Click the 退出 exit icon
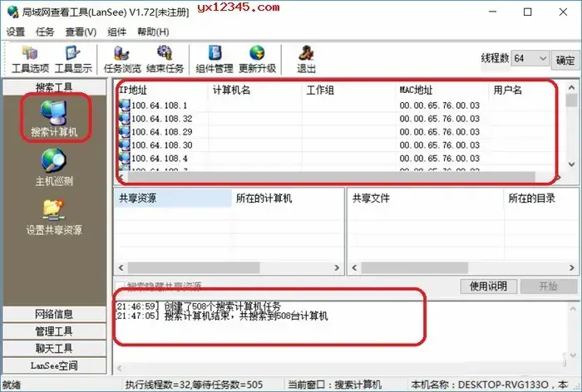582x392 pixels. 306,53
